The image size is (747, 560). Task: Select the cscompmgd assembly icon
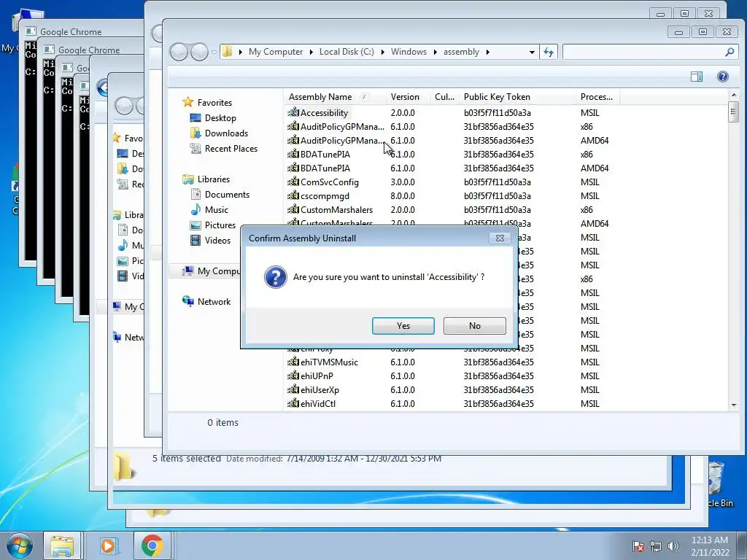tap(293, 195)
